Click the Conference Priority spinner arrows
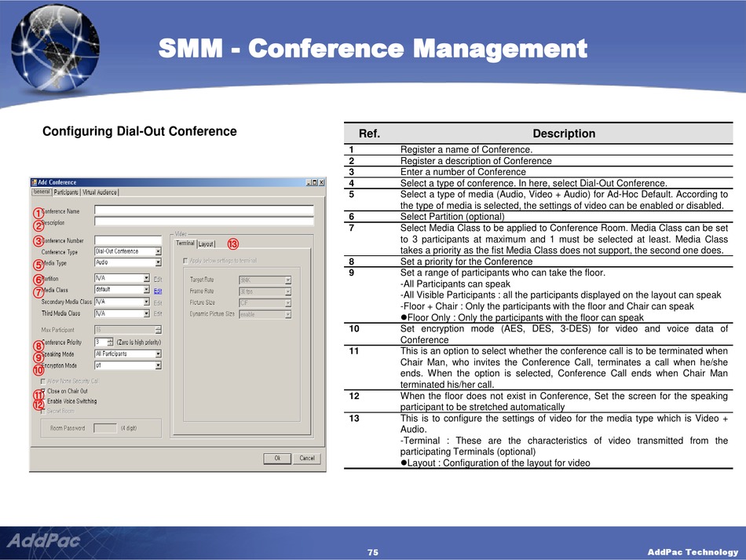The width and height of the screenshot is (746, 560). pyautogui.click(x=108, y=342)
